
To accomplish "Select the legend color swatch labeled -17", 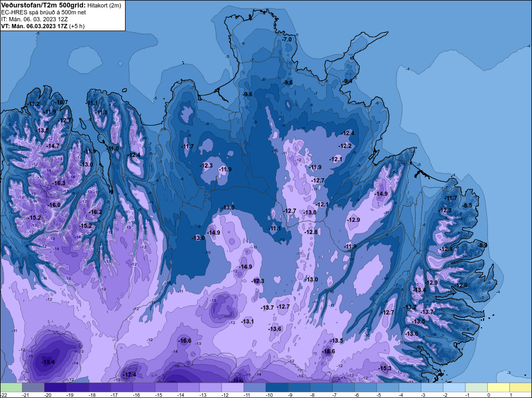I will [122, 387].
